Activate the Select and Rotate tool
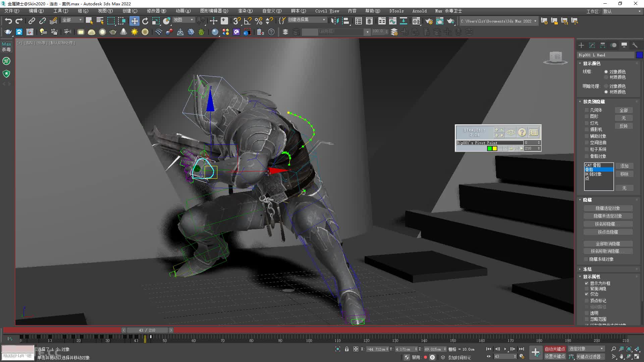644x362 pixels. (x=145, y=21)
